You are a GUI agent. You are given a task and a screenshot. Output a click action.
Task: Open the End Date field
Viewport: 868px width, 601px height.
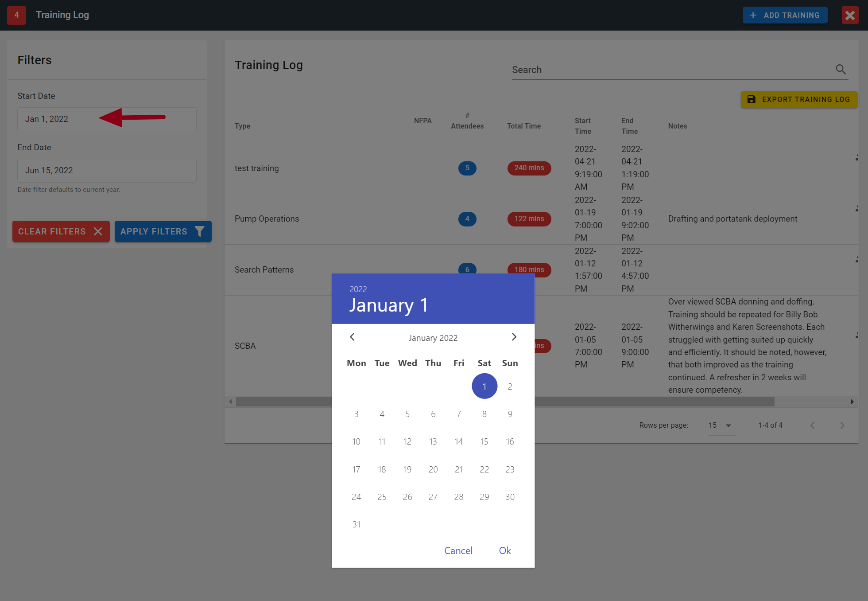click(107, 171)
